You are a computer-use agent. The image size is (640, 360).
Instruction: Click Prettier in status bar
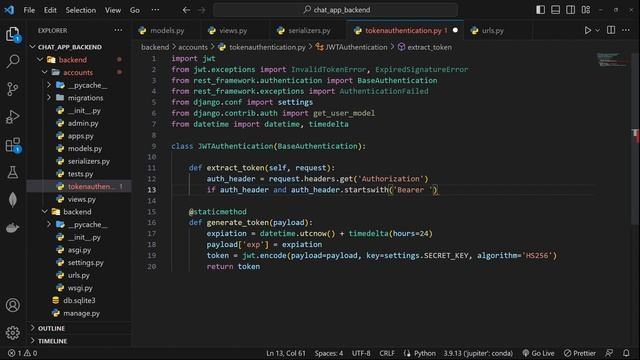(x=580, y=353)
